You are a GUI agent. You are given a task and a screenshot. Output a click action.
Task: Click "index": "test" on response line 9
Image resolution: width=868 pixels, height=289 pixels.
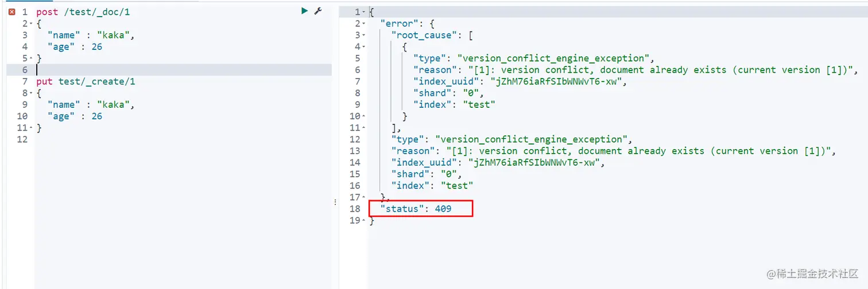(454, 104)
